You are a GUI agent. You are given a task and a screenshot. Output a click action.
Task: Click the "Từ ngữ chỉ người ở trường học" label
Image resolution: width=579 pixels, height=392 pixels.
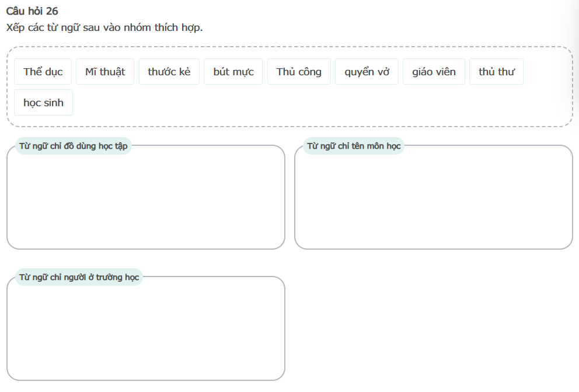click(79, 277)
